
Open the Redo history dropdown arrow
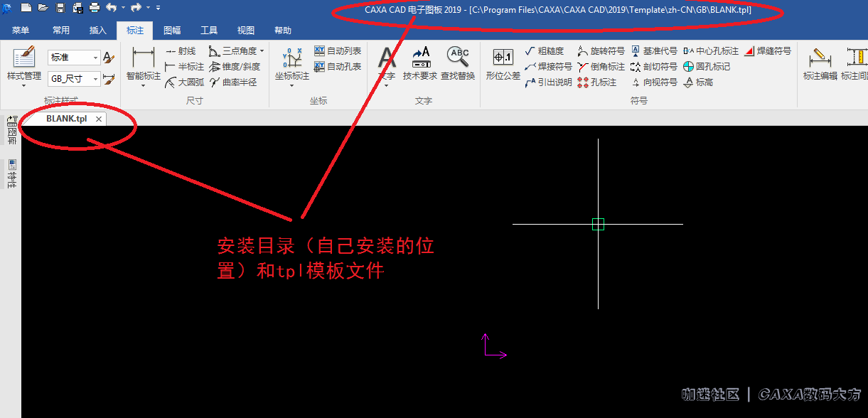coord(148,8)
